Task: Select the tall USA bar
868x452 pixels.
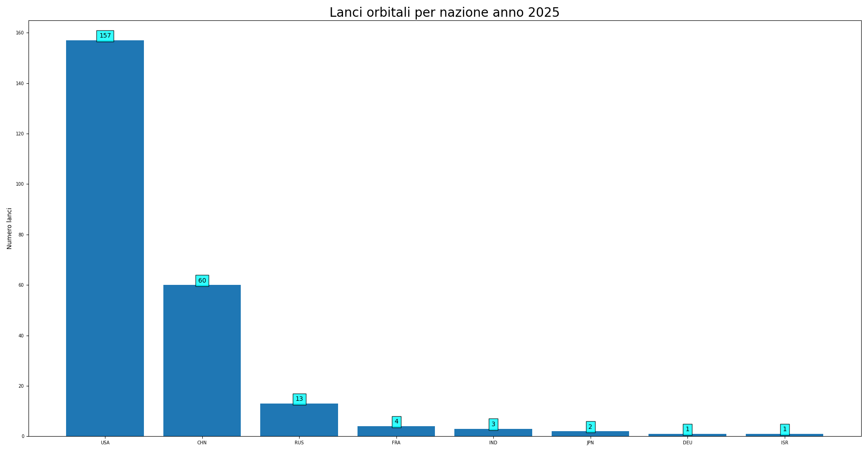Action: 105,238
